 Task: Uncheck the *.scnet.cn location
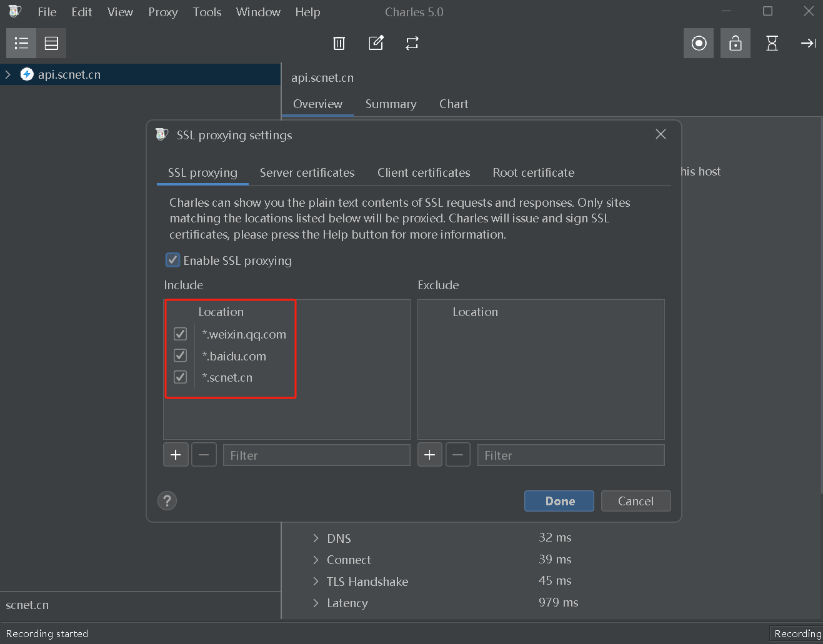click(180, 377)
